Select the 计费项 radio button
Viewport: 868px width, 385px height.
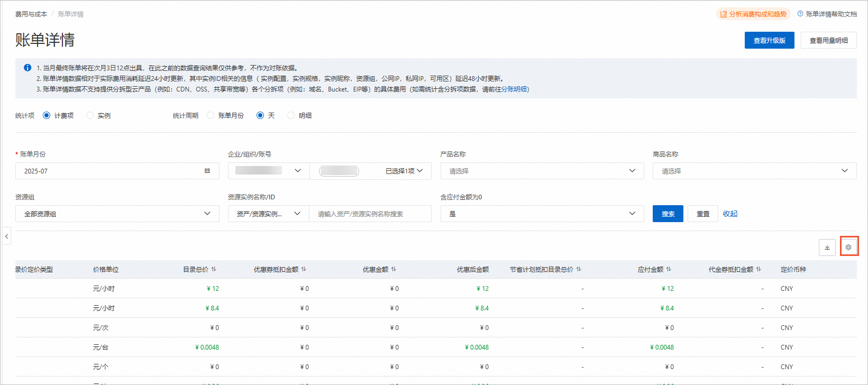tap(47, 115)
